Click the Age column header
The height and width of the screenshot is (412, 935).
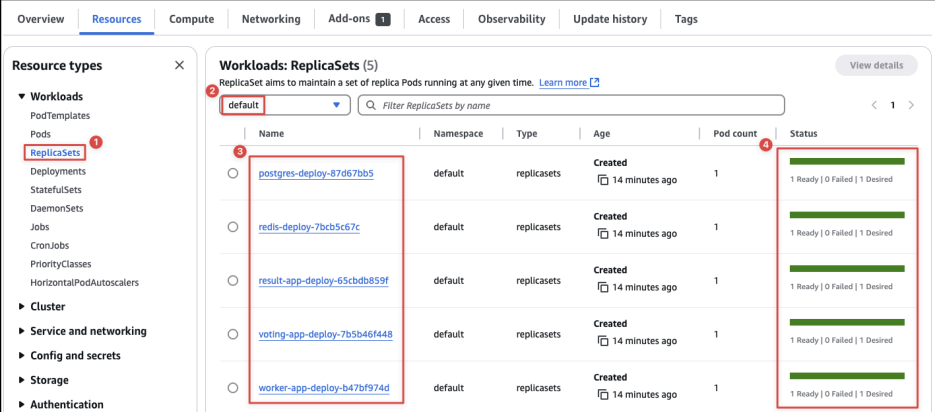pos(602,134)
